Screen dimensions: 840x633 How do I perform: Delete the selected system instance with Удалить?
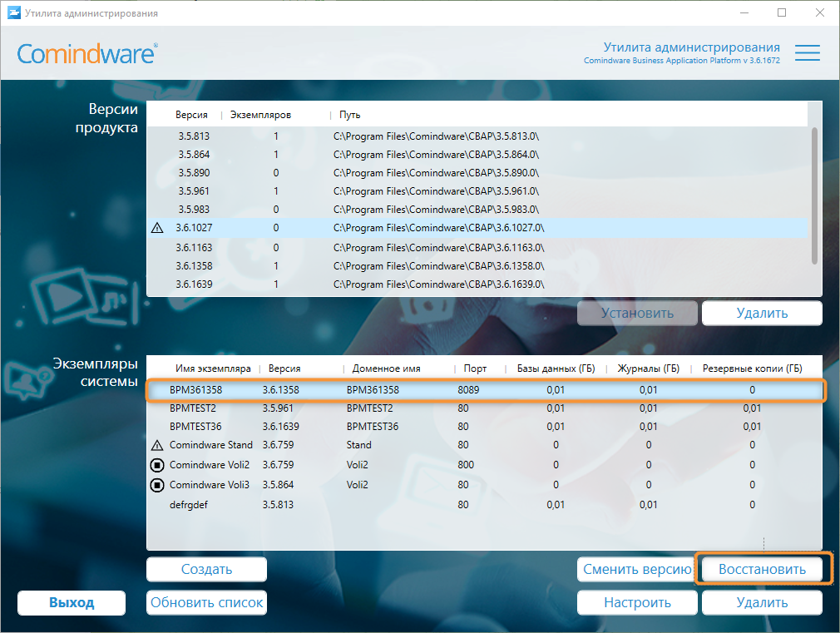pos(762,602)
